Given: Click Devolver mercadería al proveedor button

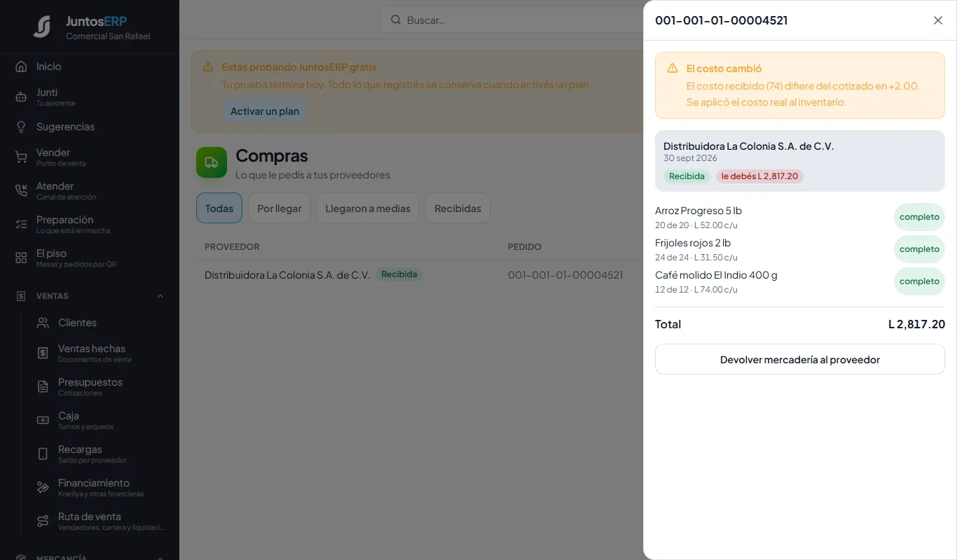Looking at the screenshot, I should (800, 360).
